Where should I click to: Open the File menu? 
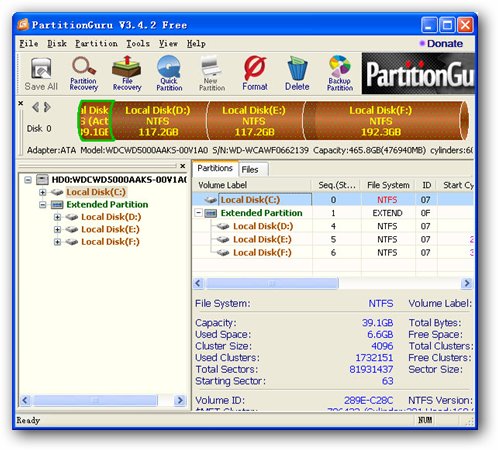coord(29,44)
